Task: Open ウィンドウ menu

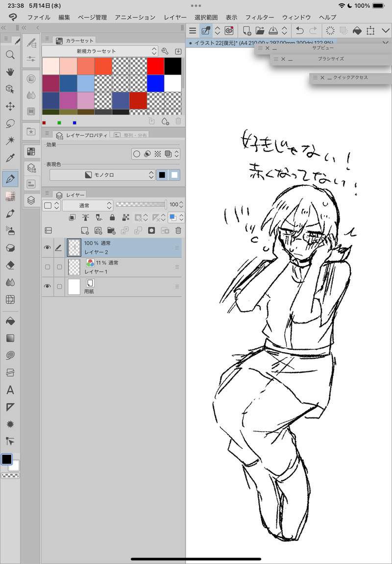Action: (296, 17)
